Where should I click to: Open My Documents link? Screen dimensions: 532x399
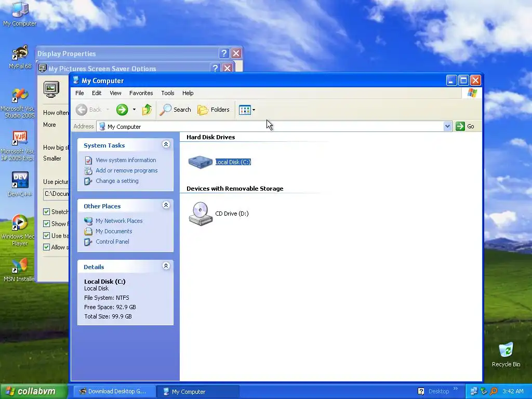click(x=114, y=231)
